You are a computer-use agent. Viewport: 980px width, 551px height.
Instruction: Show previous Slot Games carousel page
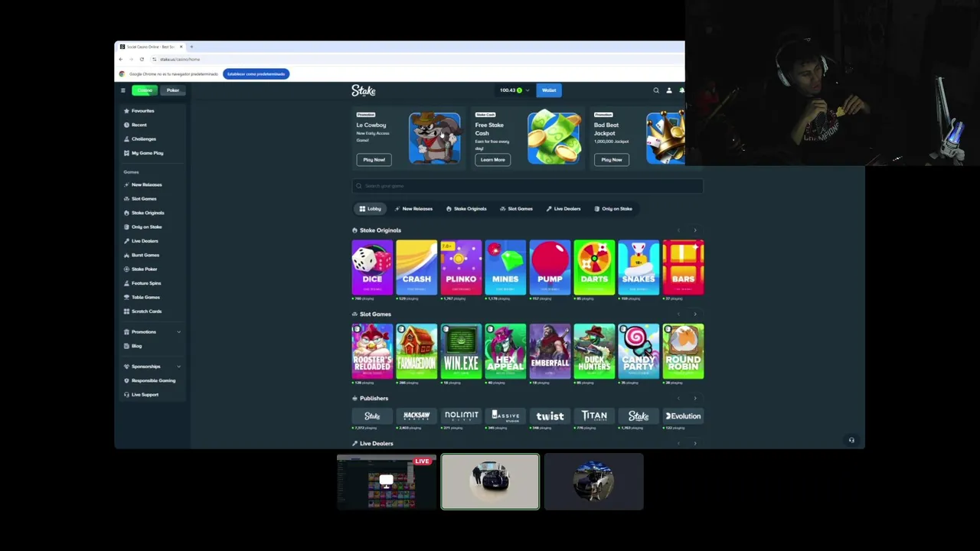tap(678, 315)
